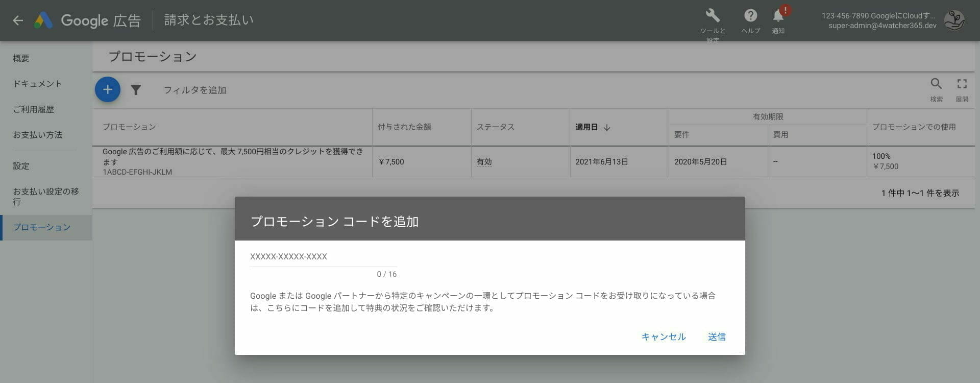Click the account avatar picture
The image size is (980, 383).
(954, 20)
